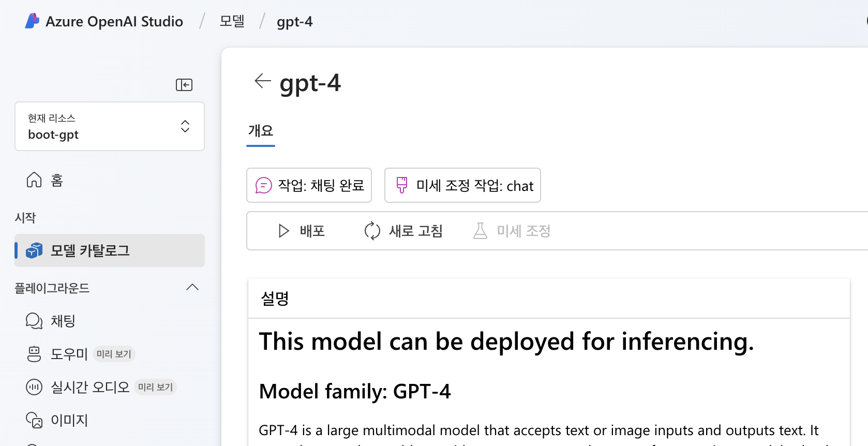Open 도우미 playground
The width and height of the screenshot is (868, 446).
coord(69,354)
